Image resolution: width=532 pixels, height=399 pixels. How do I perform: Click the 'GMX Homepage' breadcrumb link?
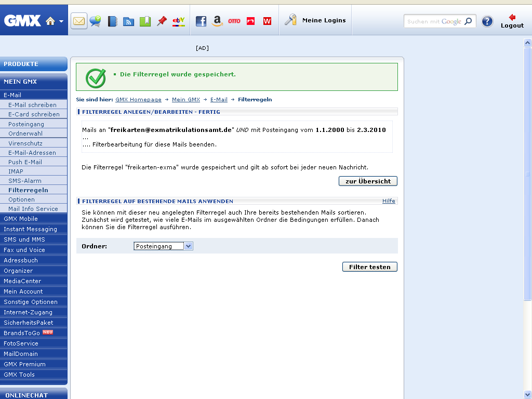click(x=138, y=99)
